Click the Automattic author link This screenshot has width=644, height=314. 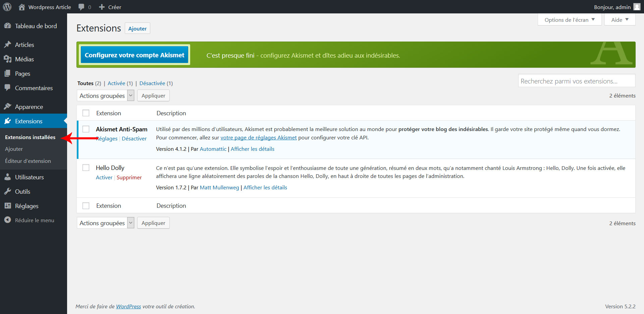coord(213,149)
